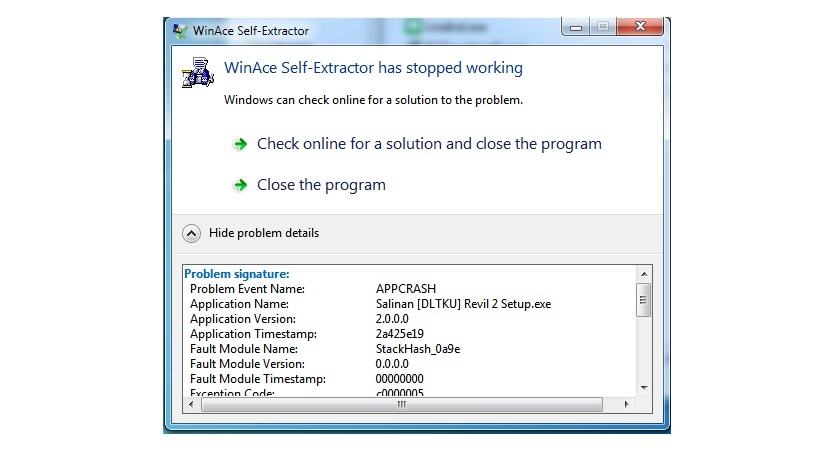Click Fault Module Timestamp label
This screenshot has height=460, width=819.
tap(258, 379)
